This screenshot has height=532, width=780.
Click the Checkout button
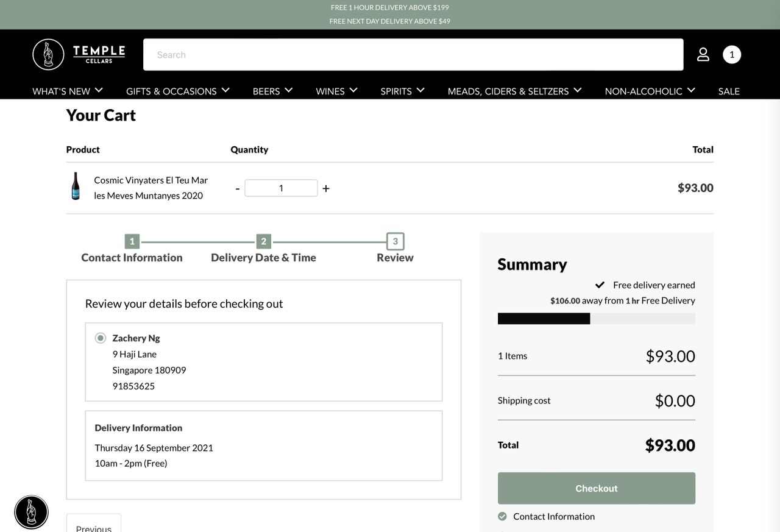(x=597, y=488)
